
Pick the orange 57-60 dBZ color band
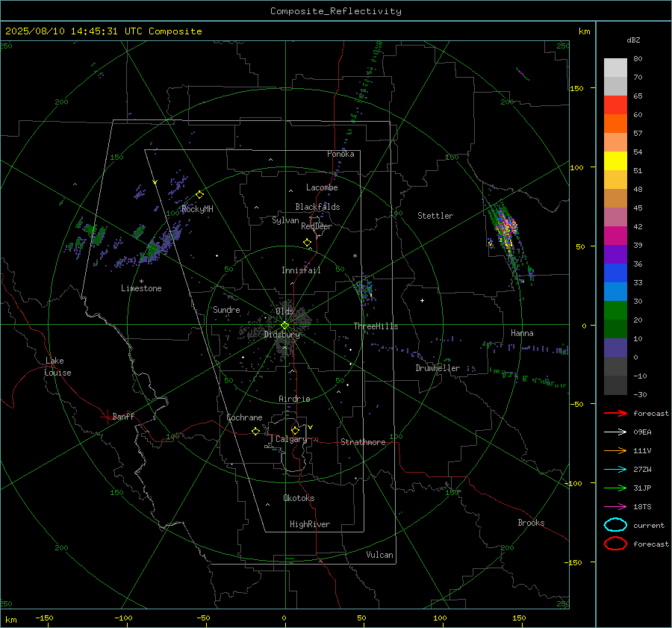point(615,124)
